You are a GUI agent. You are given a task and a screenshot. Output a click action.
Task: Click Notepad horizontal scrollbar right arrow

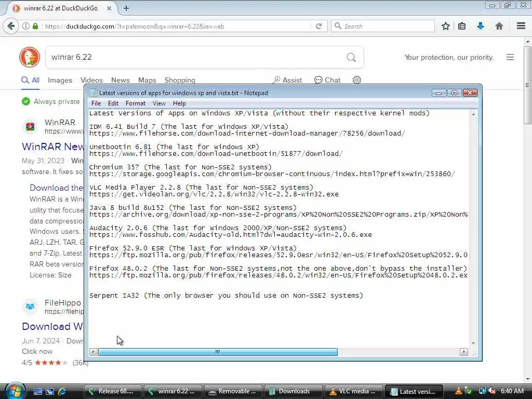point(463,352)
